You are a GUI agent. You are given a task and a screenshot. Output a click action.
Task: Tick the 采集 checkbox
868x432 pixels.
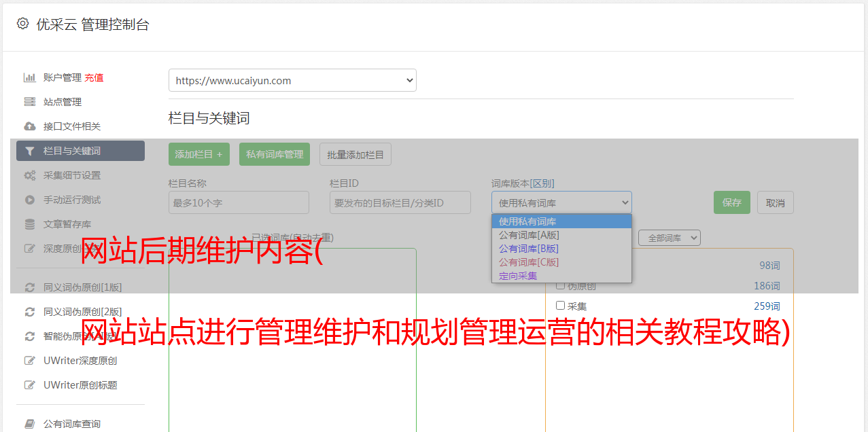[561, 306]
